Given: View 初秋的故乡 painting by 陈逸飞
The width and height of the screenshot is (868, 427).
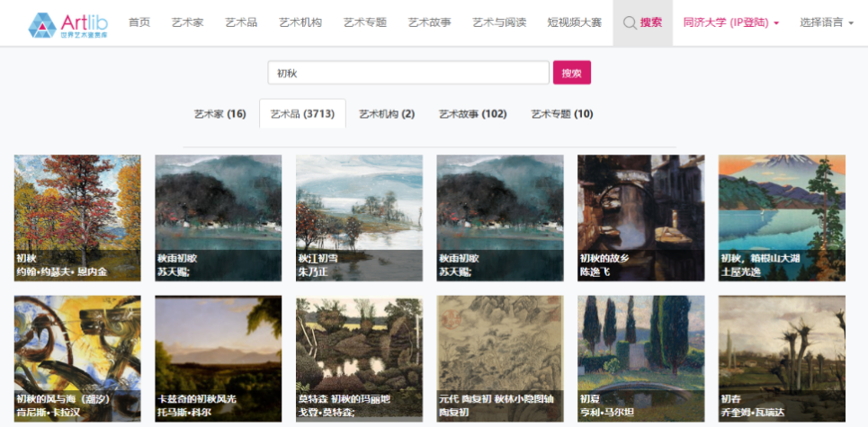Looking at the screenshot, I should click(640, 218).
